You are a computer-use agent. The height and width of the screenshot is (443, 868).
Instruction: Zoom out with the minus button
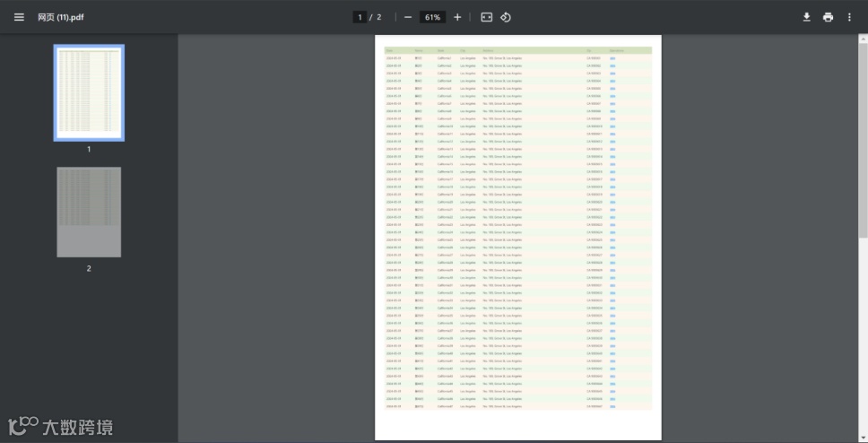pos(408,17)
